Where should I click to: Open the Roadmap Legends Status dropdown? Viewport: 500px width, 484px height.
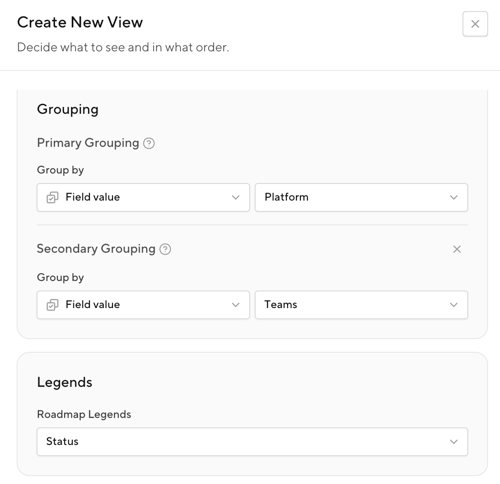252,442
